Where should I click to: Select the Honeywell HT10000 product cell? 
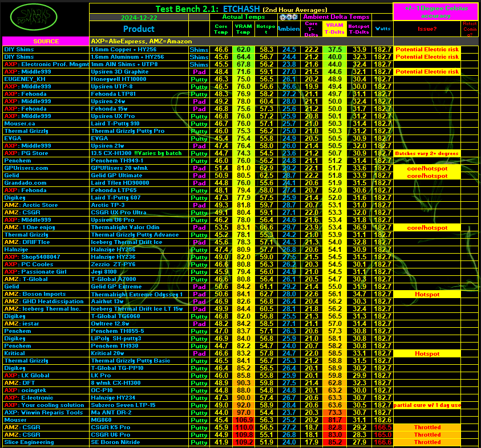click(139, 79)
